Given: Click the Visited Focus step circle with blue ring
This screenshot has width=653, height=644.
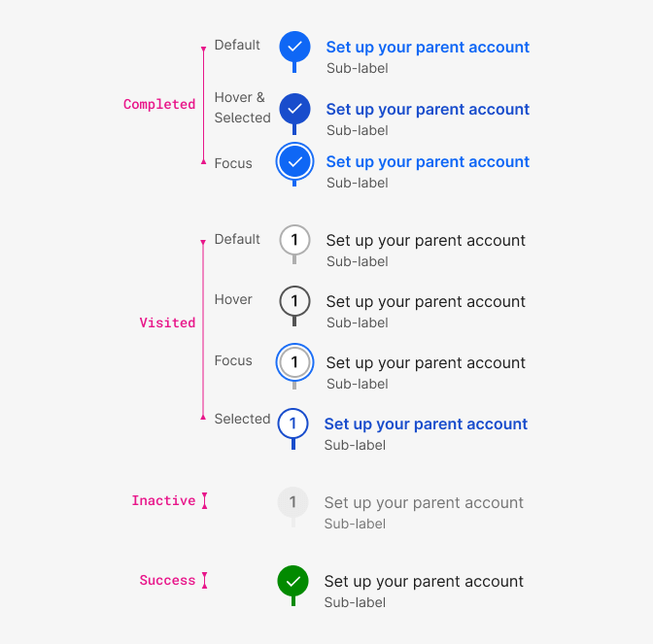Looking at the screenshot, I should point(294,362).
